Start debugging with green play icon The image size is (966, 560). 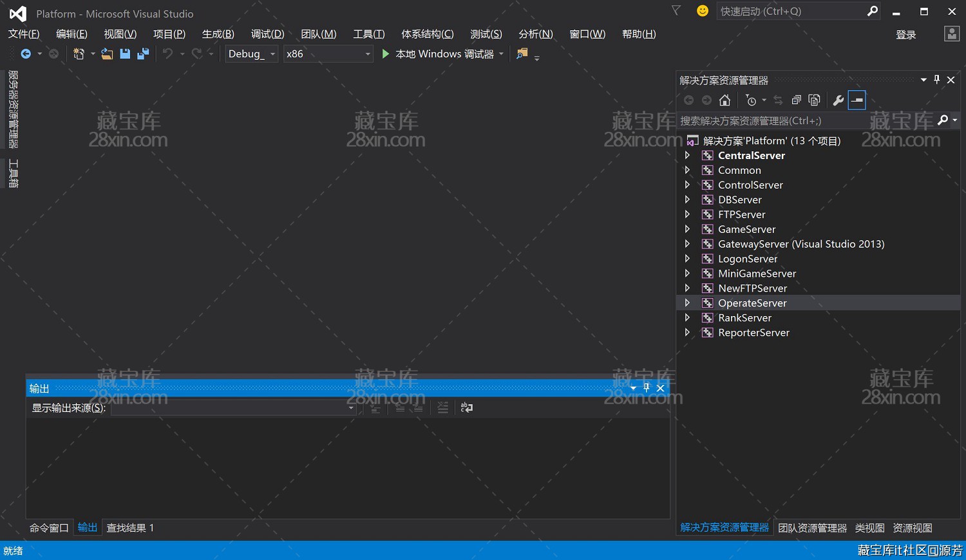pos(385,54)
